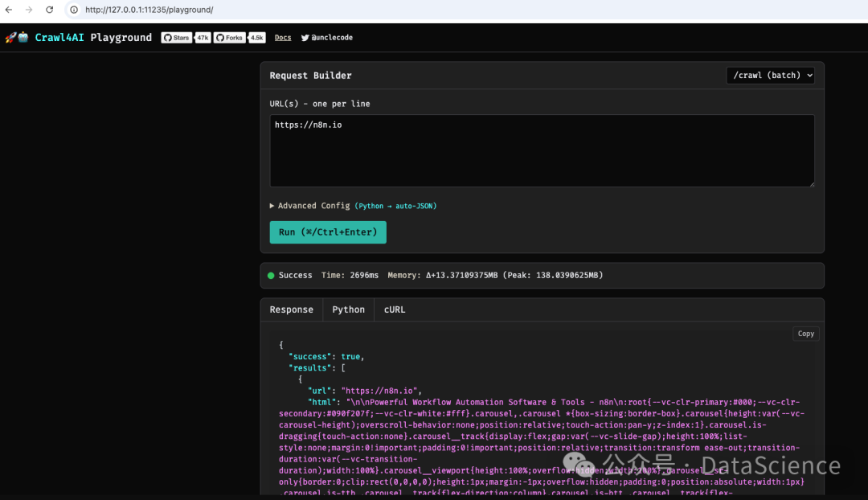Click the 47k Stars count badge
868x500 pixels.
pos(203,37)
